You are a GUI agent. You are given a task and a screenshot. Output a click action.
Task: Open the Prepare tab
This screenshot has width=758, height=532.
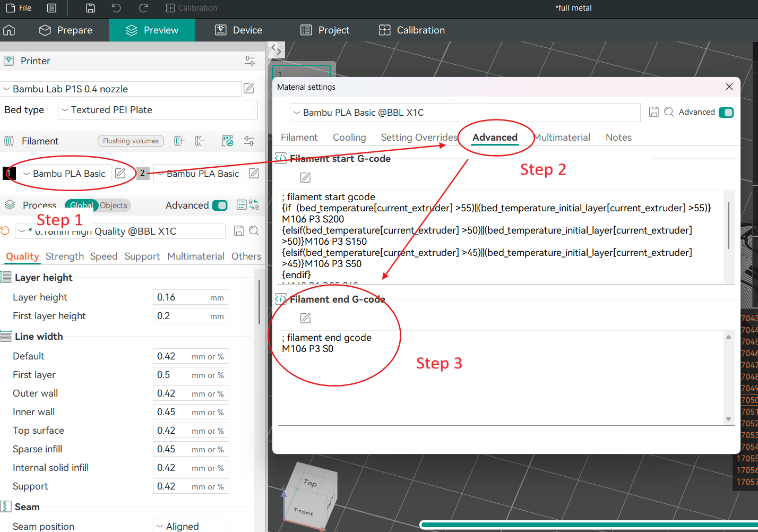(66, 30)
